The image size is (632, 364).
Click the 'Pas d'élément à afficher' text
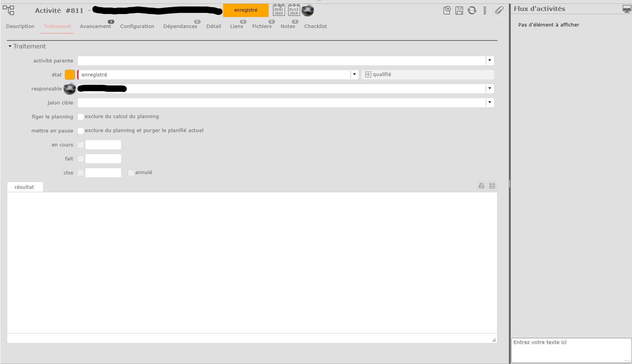[549, 25]
